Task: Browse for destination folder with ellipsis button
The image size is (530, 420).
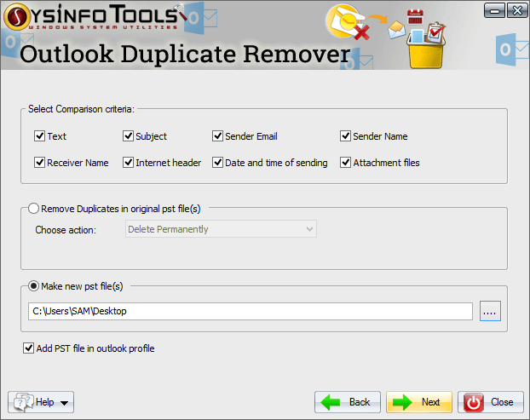Action: tap(490, 311)
